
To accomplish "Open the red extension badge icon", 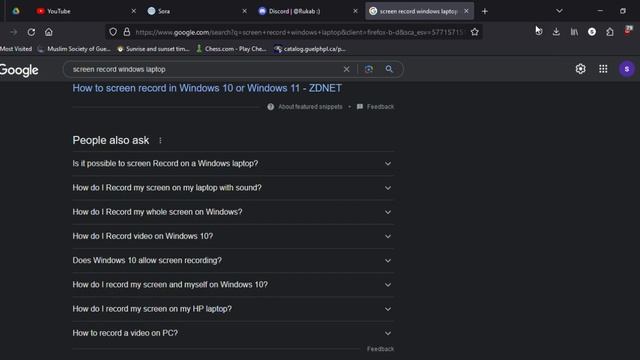I will coord(628,31).
